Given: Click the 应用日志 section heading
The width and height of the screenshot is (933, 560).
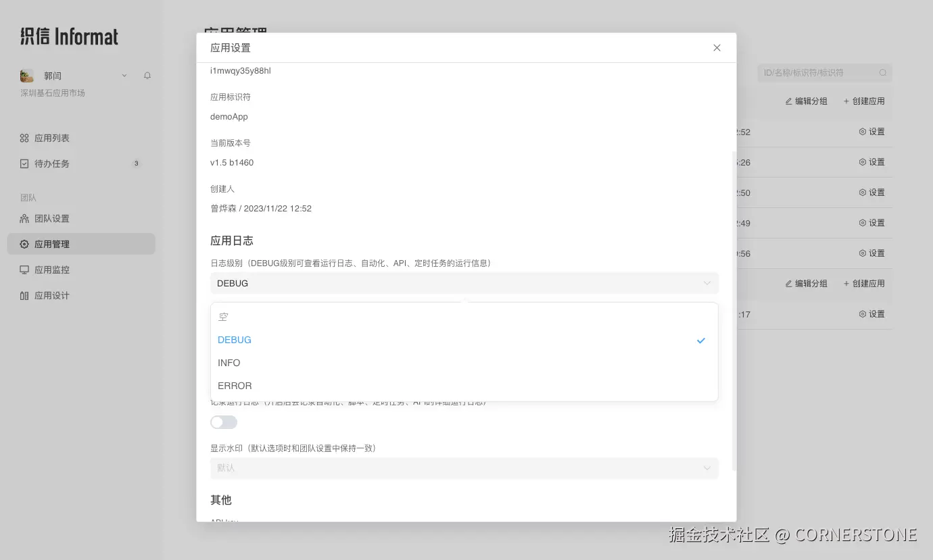Looking at the screenshot, I should pos(232,240).
